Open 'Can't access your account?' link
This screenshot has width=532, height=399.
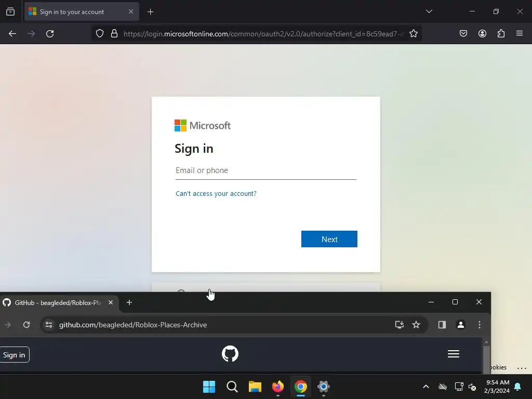click(216, 193)
